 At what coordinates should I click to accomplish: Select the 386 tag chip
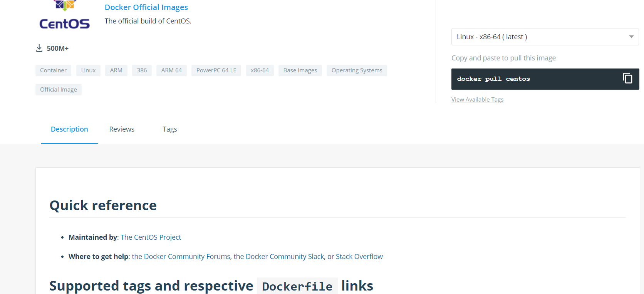[x=142, y=70]
